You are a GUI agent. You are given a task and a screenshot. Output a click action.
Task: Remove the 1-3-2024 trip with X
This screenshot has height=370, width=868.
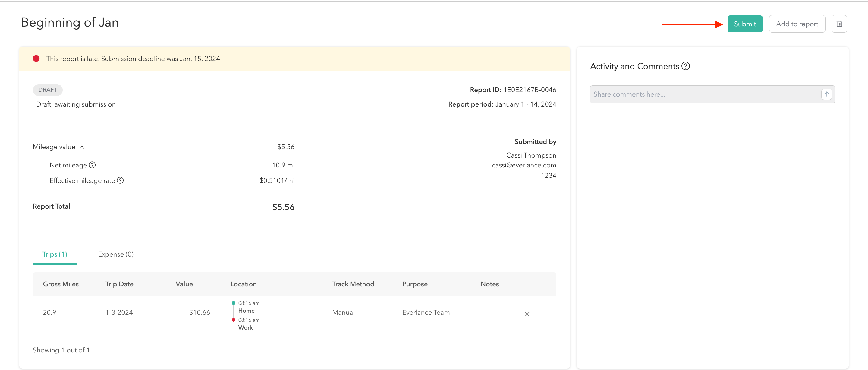pos(527,314)
